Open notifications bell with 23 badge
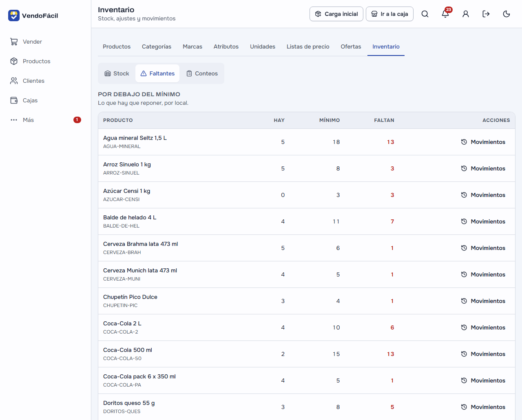This screenshot has height=420, width=522. tap(445, 14)
